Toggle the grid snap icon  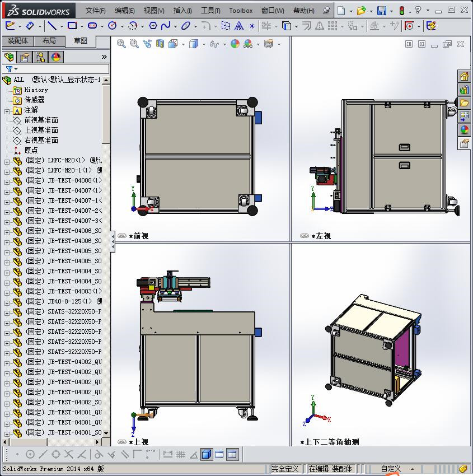181,454
